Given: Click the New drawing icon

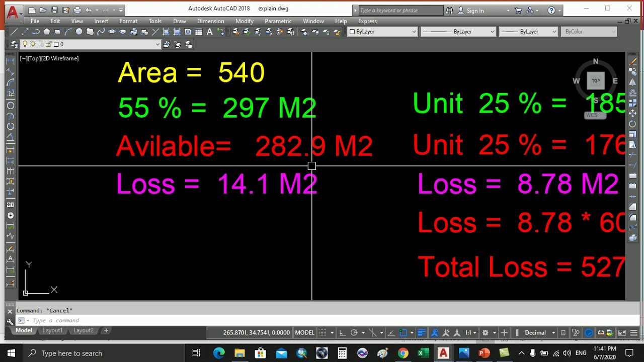Looking at the screenshot, I should (32, 10).
